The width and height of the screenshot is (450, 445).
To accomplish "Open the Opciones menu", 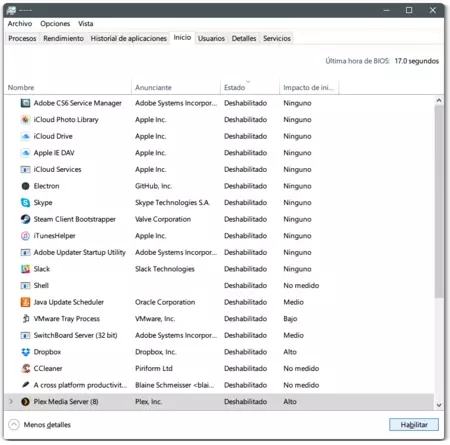I will pyautogui.click(x=55, y=24).
